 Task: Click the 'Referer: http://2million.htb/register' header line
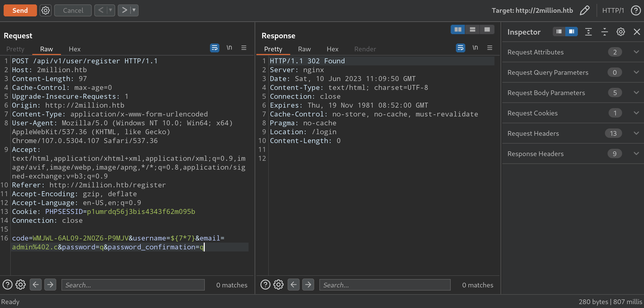(89, 185)
